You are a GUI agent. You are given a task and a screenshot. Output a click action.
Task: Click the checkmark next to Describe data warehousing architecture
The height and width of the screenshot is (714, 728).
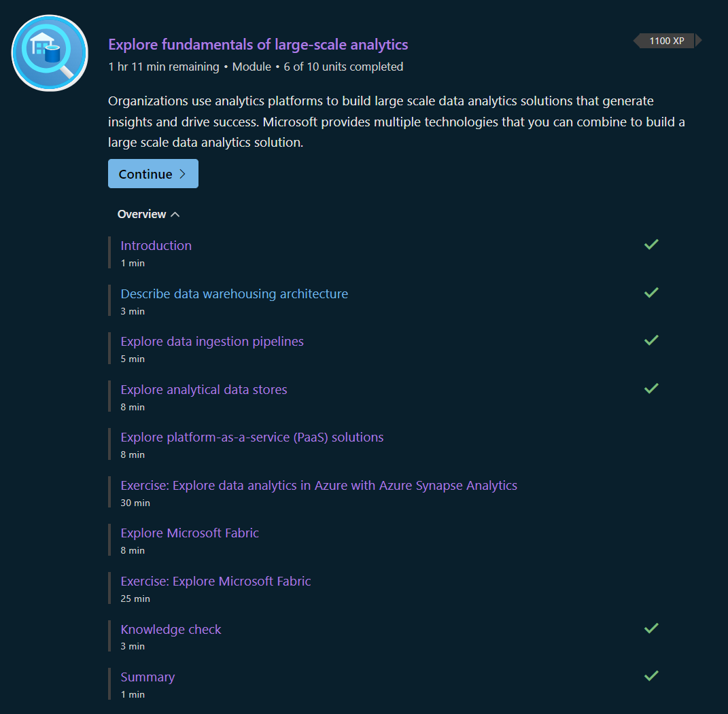651,292
